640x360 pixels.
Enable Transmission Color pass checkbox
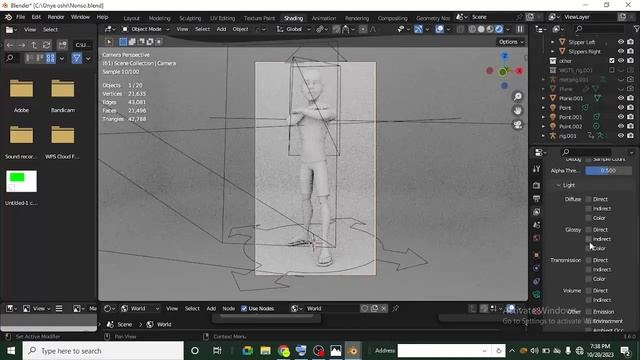588,279
